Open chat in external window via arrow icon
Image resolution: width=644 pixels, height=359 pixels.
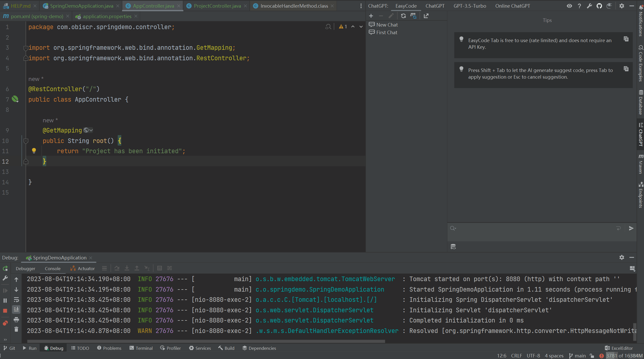point(426,16)
